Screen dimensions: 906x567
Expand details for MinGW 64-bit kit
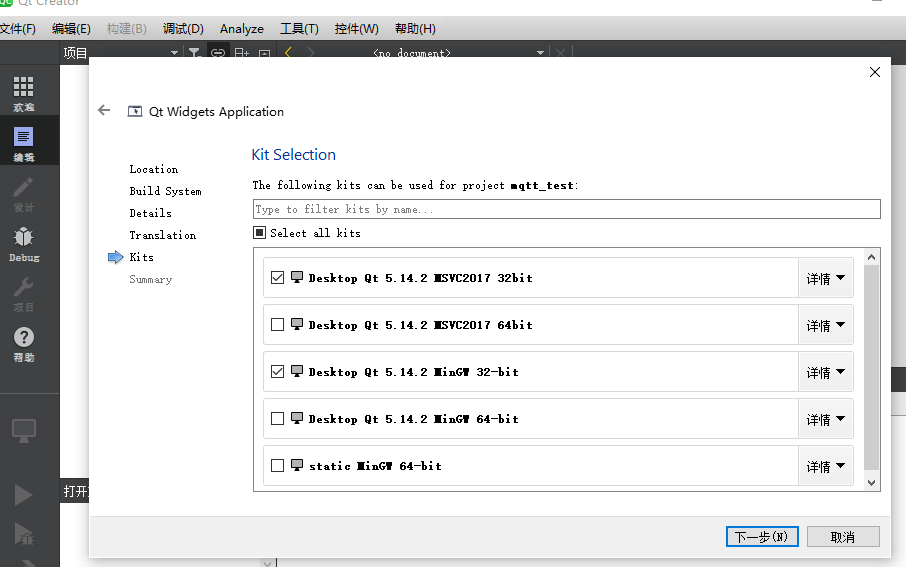[826, 419]
